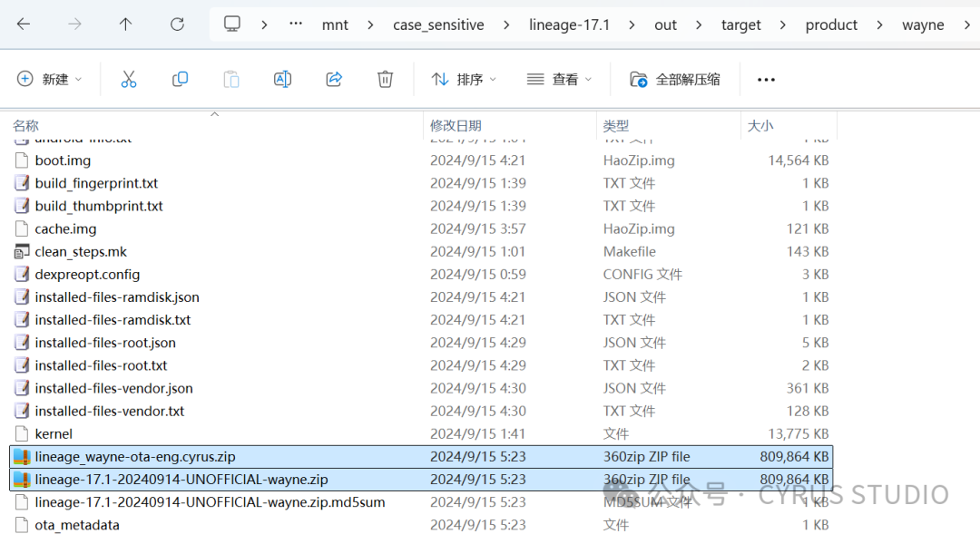980x534 pixels.
Task: Sort by 名称 (Name) column header
Action: tap(25, 125)
